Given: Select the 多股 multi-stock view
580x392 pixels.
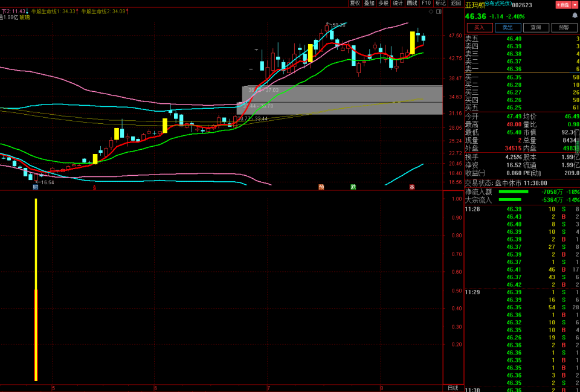Looking at the screenshot, I should (x=383, y=4).
